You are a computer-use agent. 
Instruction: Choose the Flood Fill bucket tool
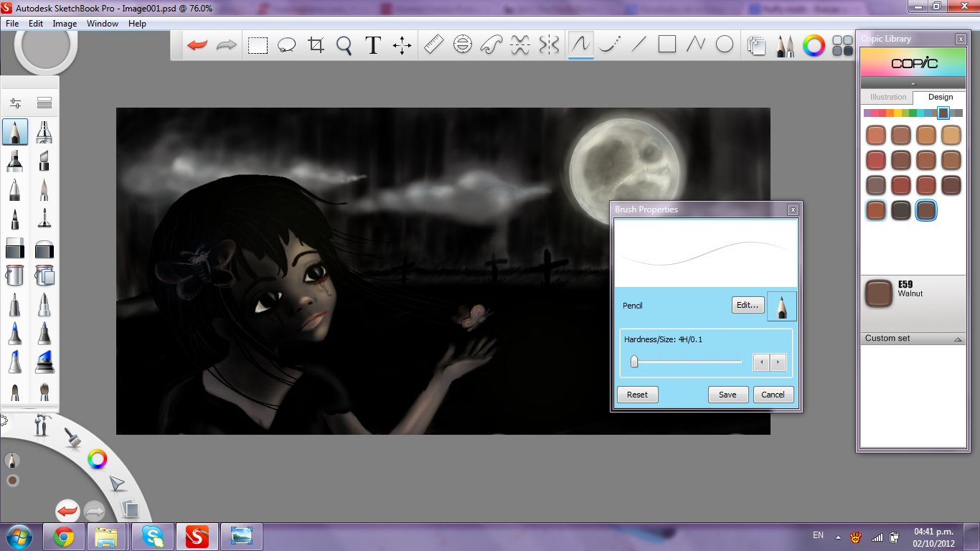tap(15, 275)
